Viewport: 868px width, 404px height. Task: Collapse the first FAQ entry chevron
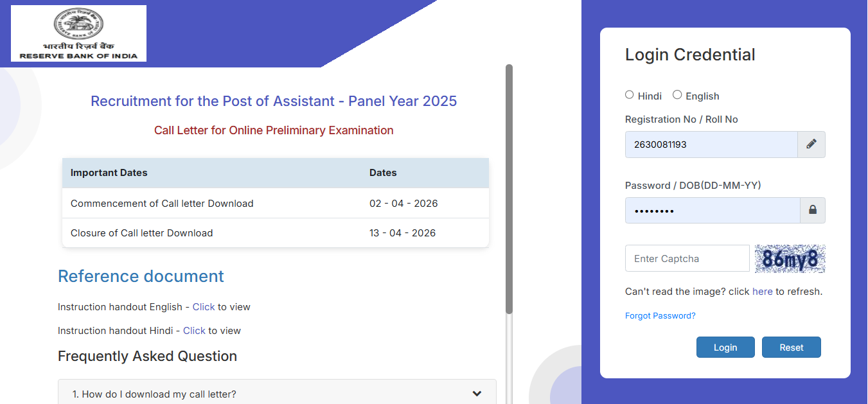pos(476,392)
